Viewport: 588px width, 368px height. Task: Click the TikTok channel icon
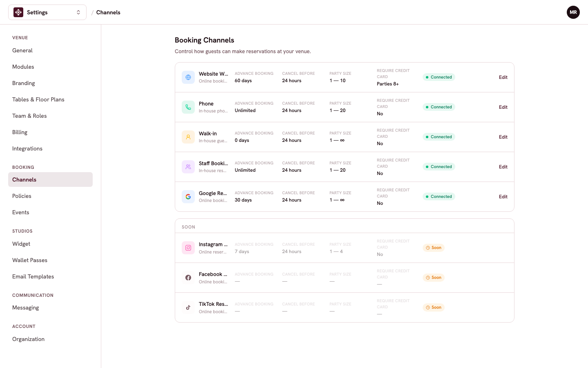pyautogui.click(x=188, y=307)
